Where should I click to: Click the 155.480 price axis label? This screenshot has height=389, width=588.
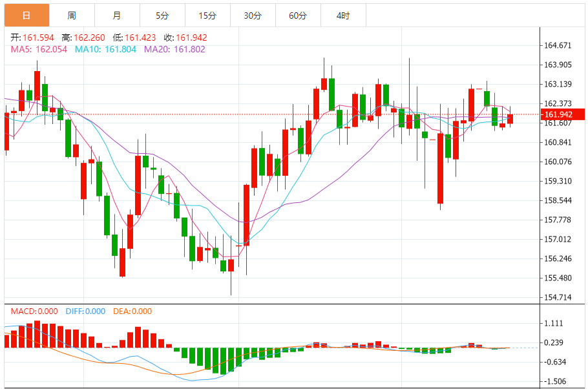pyautogui.click(x=558, y=278)
